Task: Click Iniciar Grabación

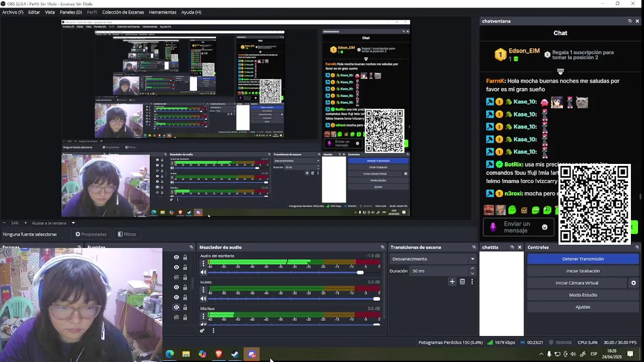Action: tap(583, 271)
